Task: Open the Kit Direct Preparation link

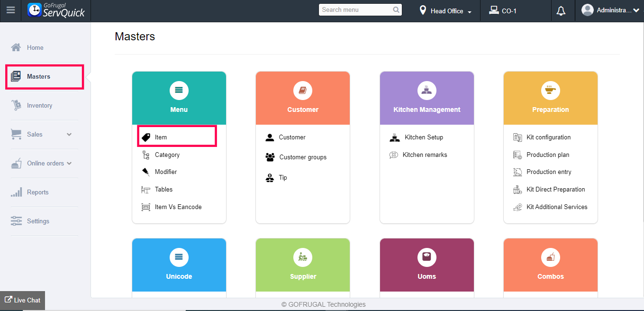Action: [555, 189]
